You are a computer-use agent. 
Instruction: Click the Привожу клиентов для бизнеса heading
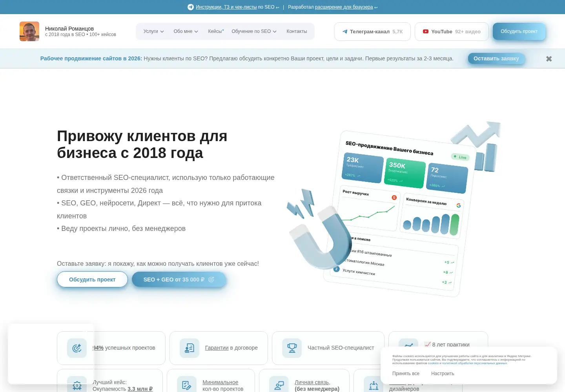click(142, 144)
